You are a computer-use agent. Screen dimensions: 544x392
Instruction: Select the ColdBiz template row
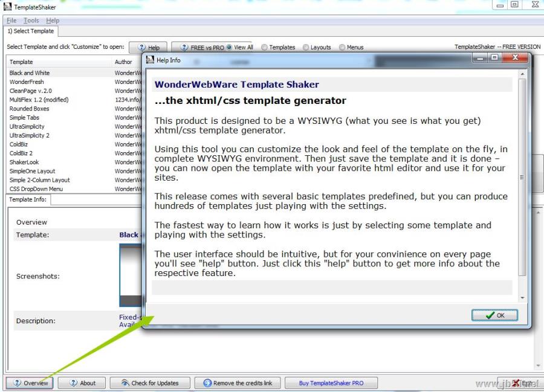(x=74, y=144)
